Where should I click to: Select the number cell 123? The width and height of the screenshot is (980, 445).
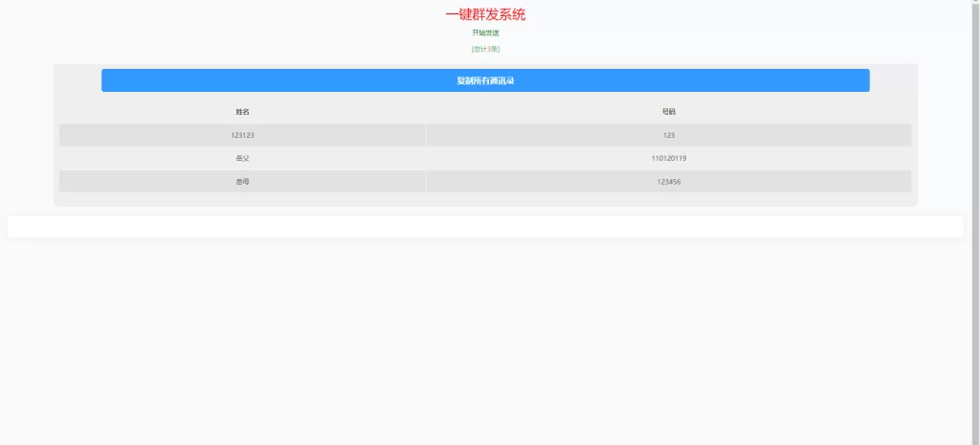coord(669,135)
